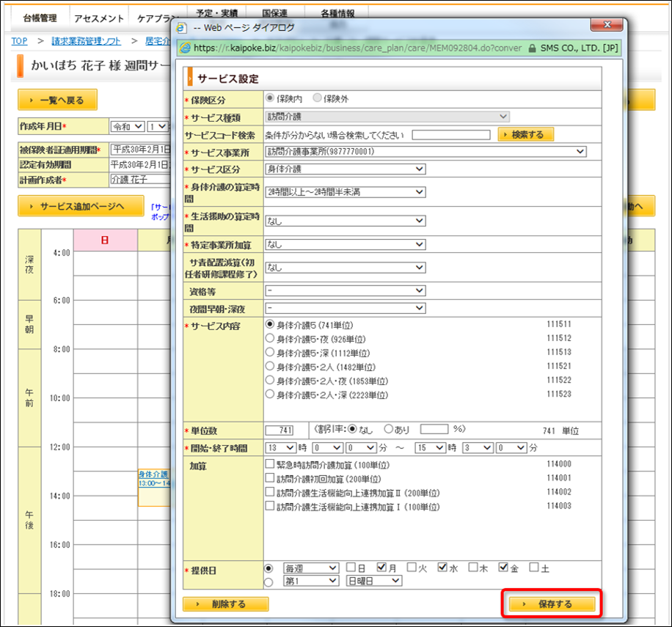Open the 毎週 frequency dropdown
Screen dimensions: 672x627
click(311, 568)
